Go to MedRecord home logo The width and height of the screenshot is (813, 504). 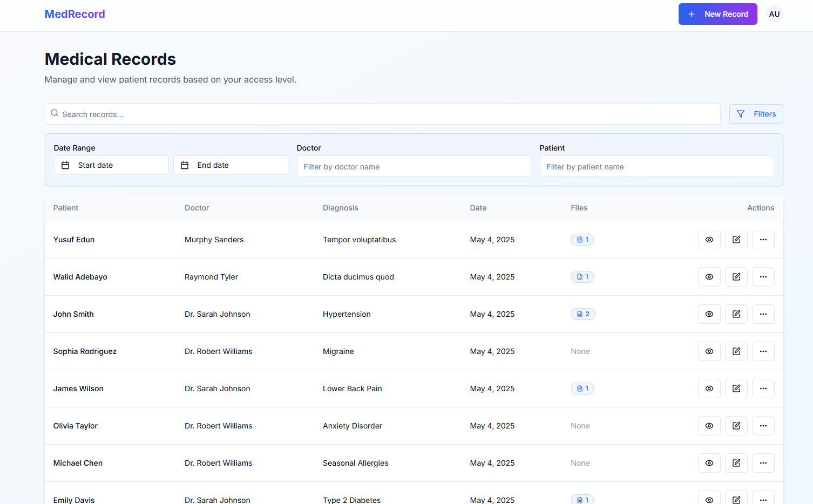tap(74, 14)
